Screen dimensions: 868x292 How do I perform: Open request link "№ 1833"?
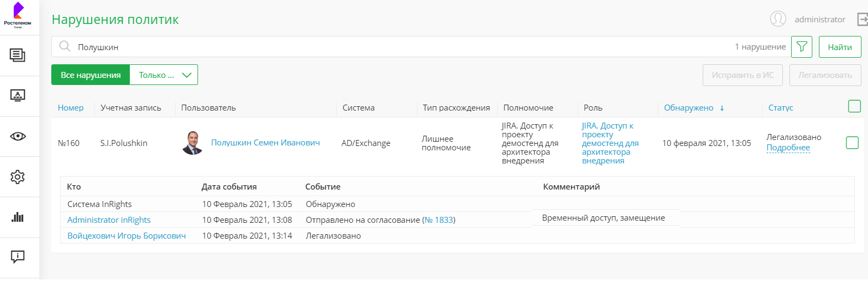pos(439,220)
